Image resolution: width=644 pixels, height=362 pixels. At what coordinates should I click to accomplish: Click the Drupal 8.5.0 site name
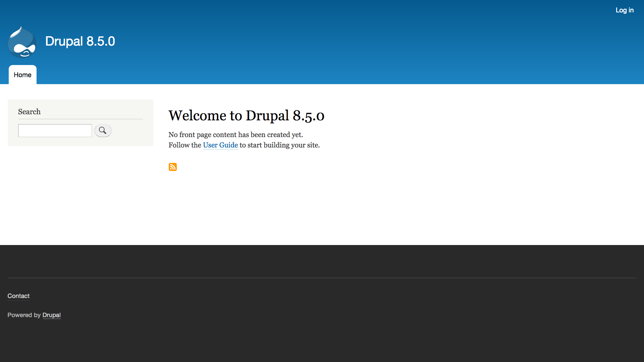coord(80,41)
